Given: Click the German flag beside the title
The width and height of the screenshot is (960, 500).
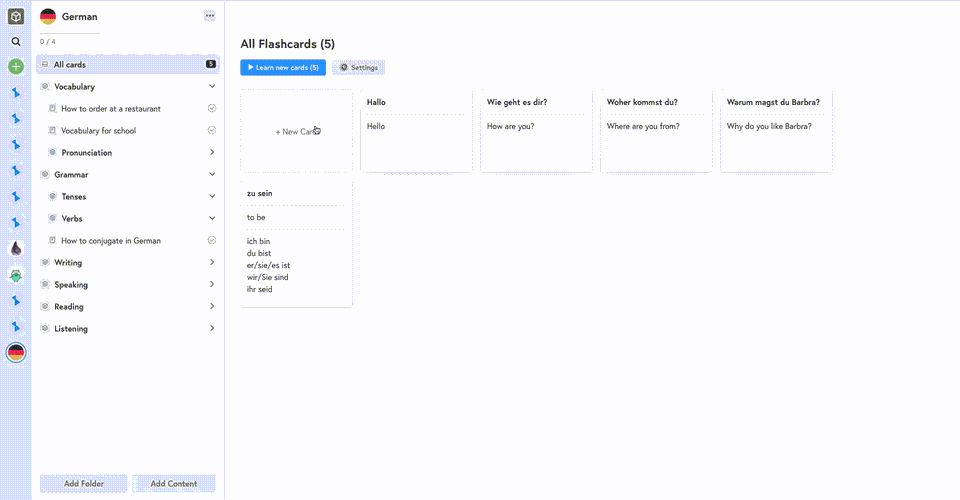Looking at the screenshot, I should 48,17.
